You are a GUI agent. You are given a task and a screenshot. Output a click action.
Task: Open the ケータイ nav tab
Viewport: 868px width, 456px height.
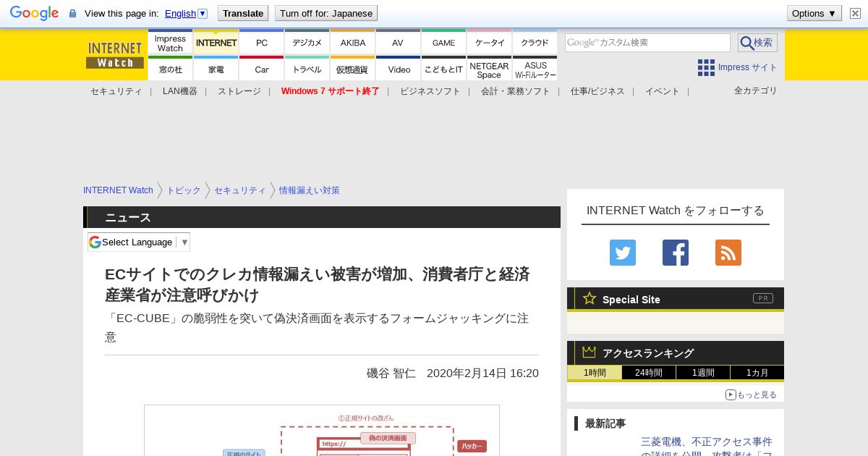(490, 43)
